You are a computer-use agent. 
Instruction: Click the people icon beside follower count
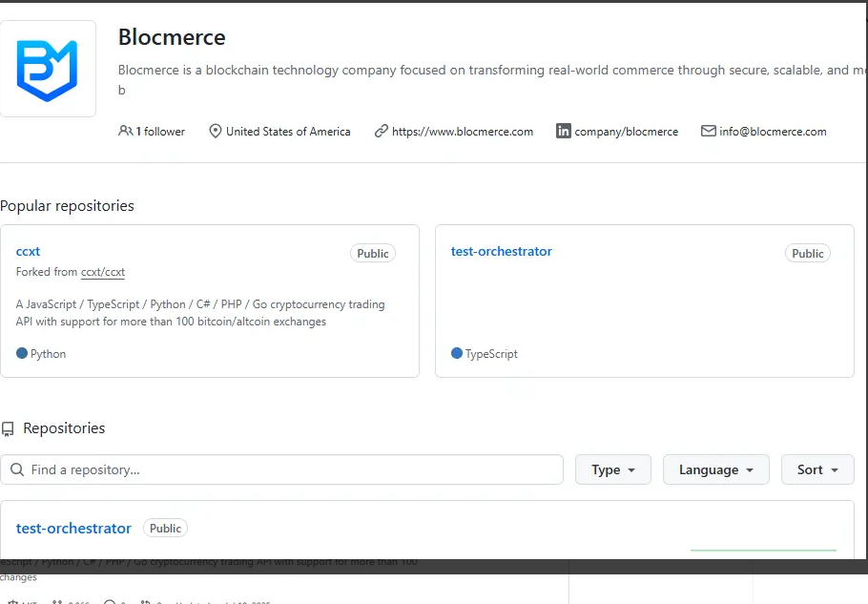pos(125,132)
